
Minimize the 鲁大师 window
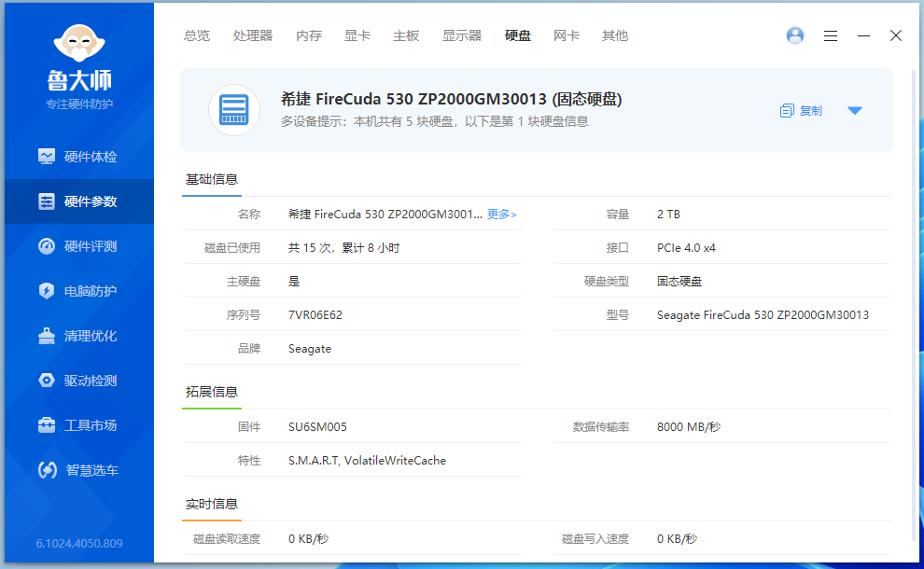(863, 36)
